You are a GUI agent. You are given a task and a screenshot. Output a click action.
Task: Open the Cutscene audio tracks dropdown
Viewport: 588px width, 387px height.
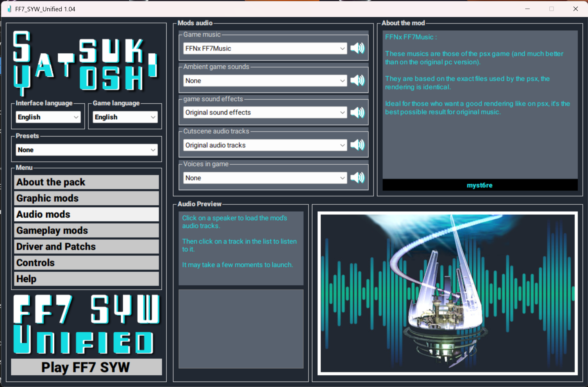coord(265,145)
